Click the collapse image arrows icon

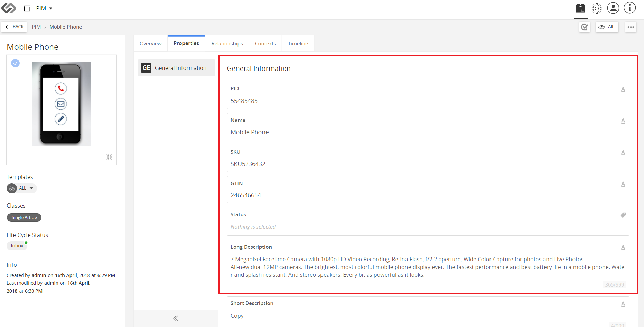(x=109, y=157)
